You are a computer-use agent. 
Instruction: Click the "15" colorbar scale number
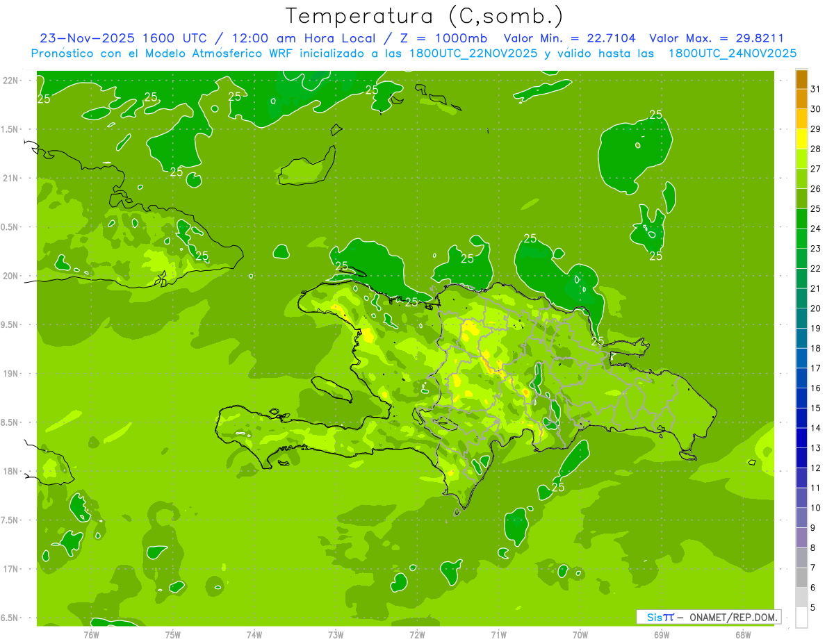(816, 408)
